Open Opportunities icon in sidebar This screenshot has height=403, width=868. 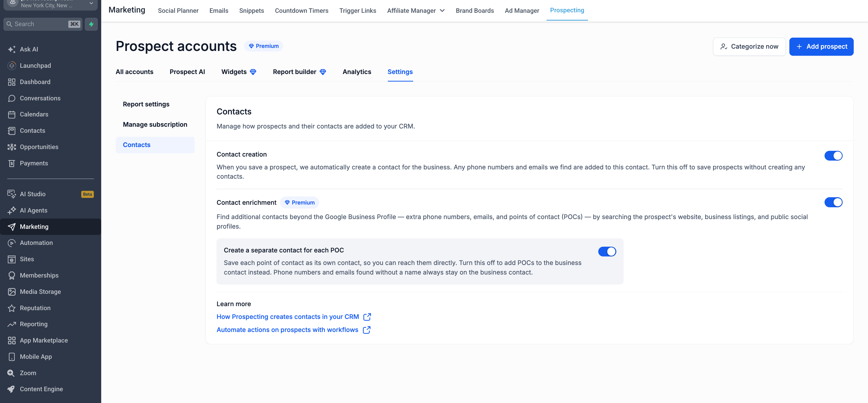12,147
